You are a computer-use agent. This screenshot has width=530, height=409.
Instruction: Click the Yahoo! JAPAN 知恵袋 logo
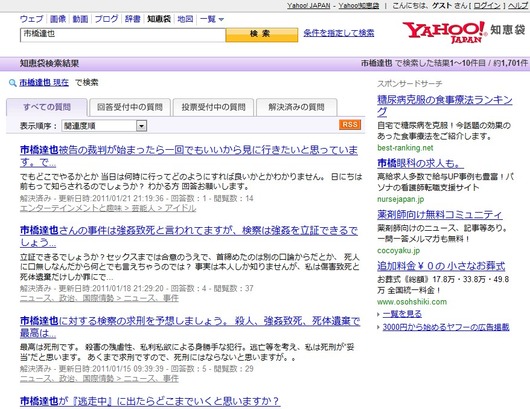463,32
